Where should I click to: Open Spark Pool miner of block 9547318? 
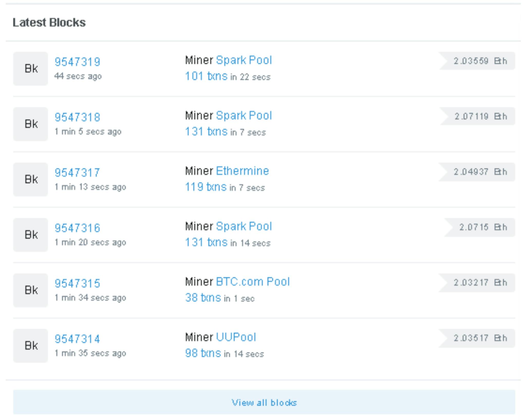tap(244, 116)
